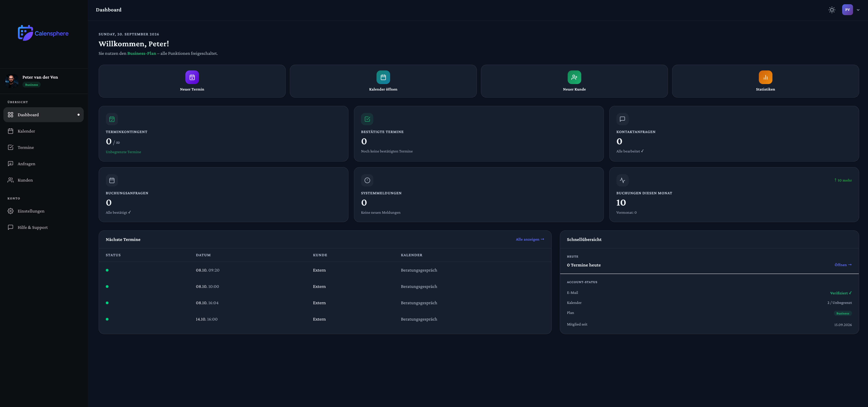
Task: Open the PV avatar account menu
Action: tap(847, 10)
